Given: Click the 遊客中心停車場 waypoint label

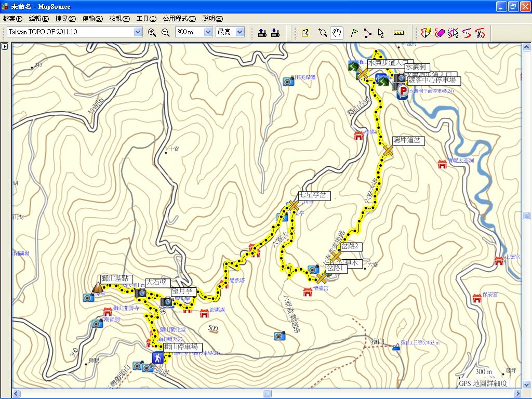Looking at the screenshot, I should pyautogui.click(x=434, y=81).
